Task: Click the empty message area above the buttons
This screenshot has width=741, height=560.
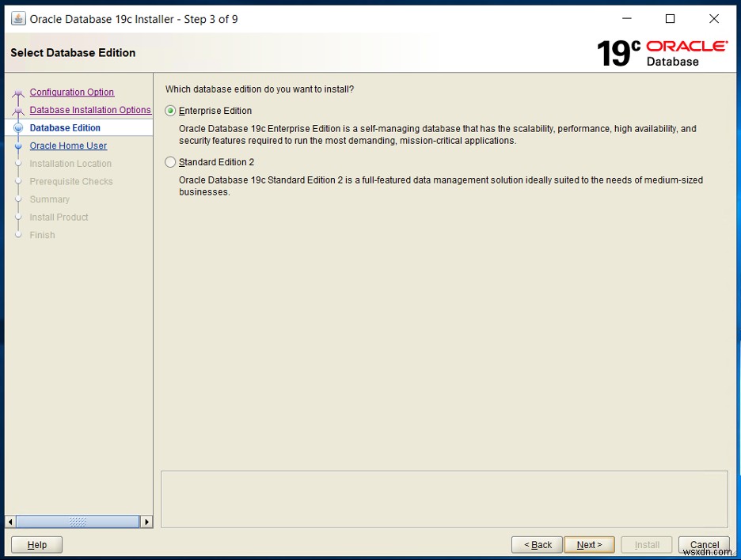Action: point(443,498)
